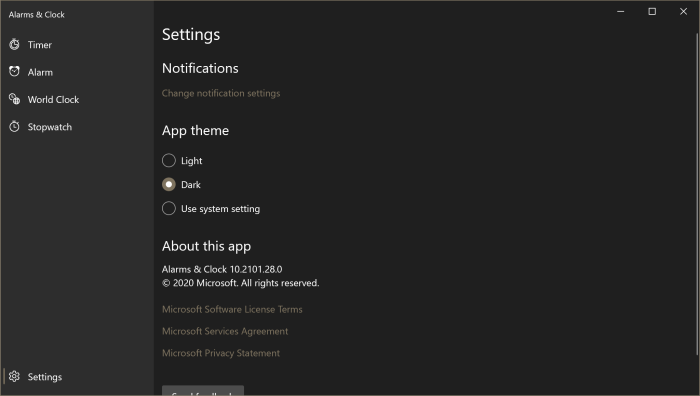Click the World Clock globe icon
The height and width of the screenshot is (396, 700).
(14, 99)
